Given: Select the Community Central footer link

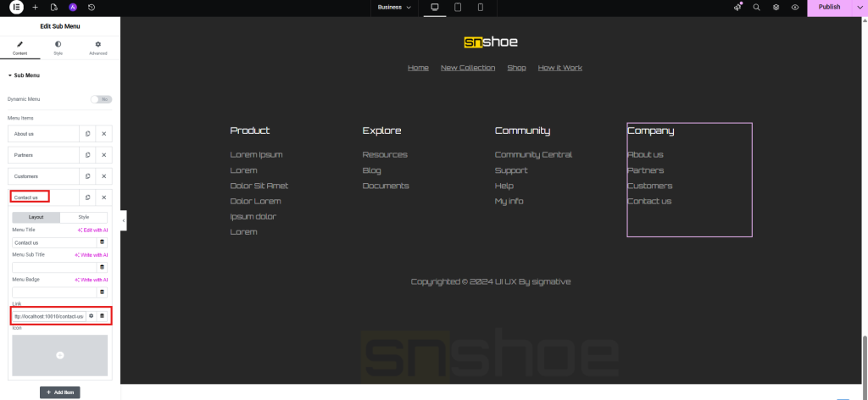Looking at the screenshot, I should click(534, 154).
